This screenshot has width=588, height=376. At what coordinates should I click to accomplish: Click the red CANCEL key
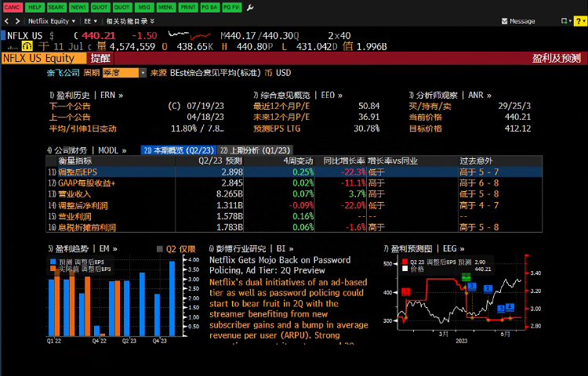tap(13, 8)
